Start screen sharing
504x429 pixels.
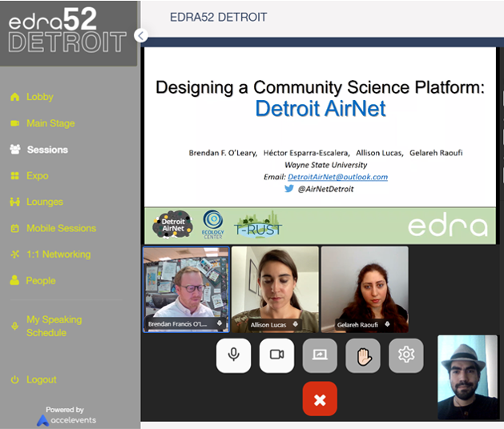click(x=320, y=355)
